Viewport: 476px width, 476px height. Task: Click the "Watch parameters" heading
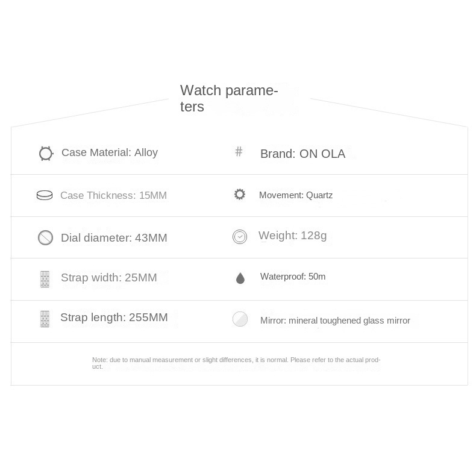[229, 98]
